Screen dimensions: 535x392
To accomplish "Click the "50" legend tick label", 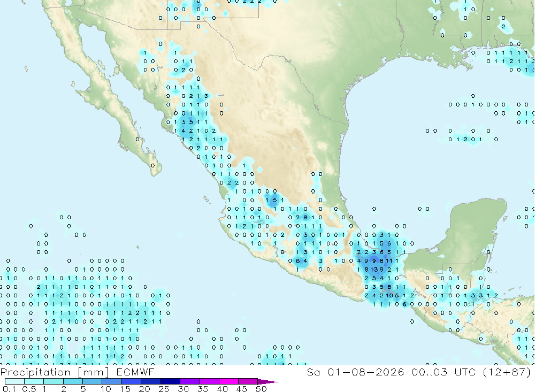I will pyautogui.click(x=261, y=389).
